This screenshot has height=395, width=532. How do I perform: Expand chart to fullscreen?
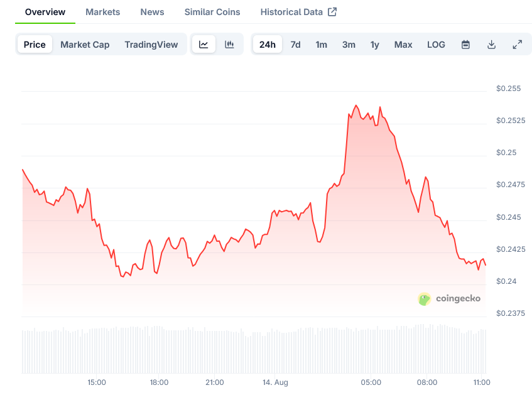pyautogui.click(x=517, y=45)
